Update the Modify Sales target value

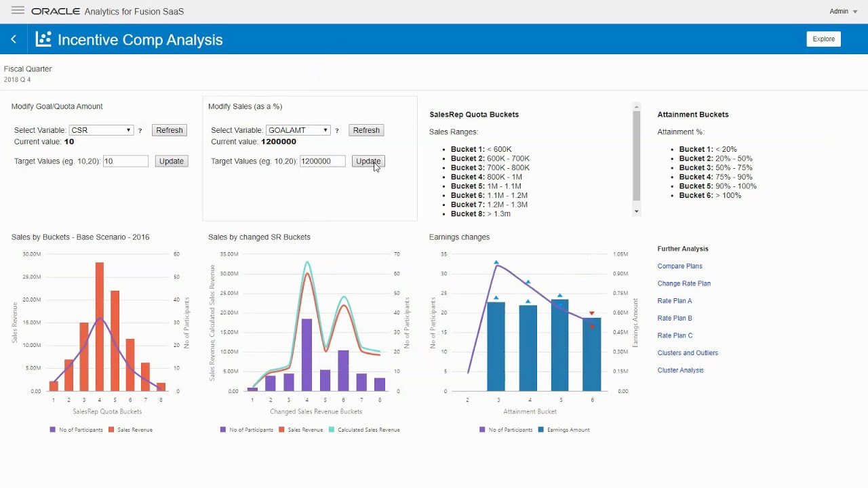click(x=368, y=161)
